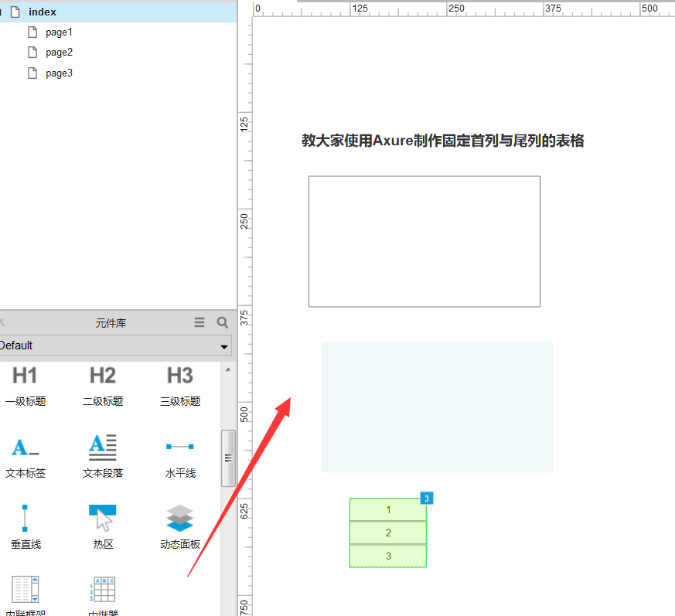Click the page2 file icon
Screen dimensions: 675x616
coord(32,53)
